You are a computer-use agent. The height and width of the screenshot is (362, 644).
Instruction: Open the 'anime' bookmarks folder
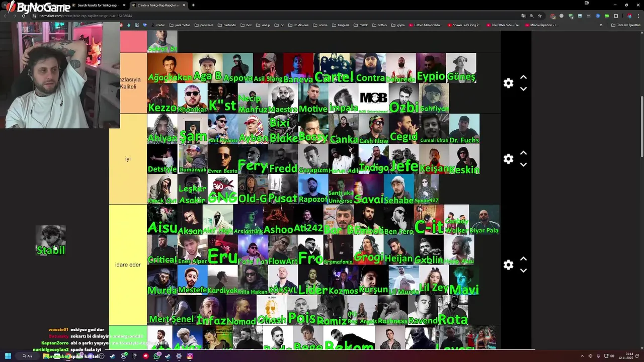[x=320, y=25]
